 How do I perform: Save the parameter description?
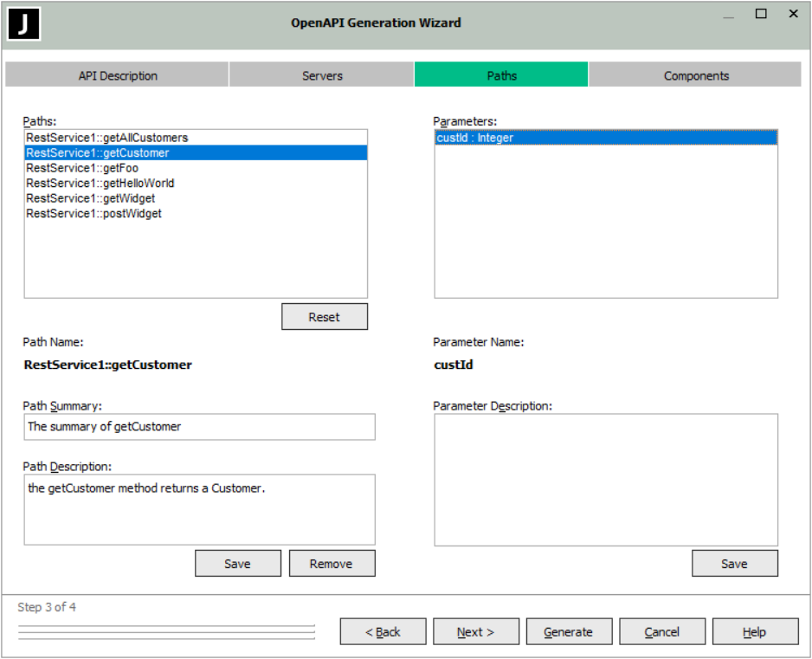[x=734, y=564]
